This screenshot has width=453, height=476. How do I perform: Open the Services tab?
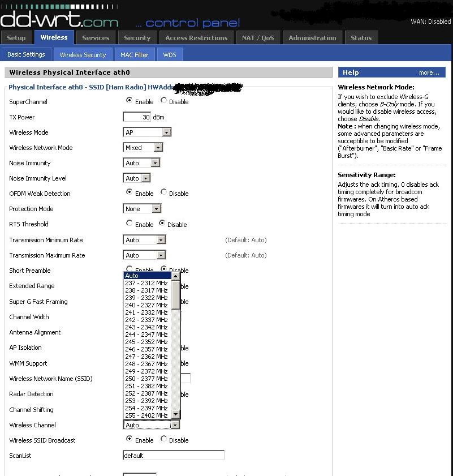click(x=96, y=38)
